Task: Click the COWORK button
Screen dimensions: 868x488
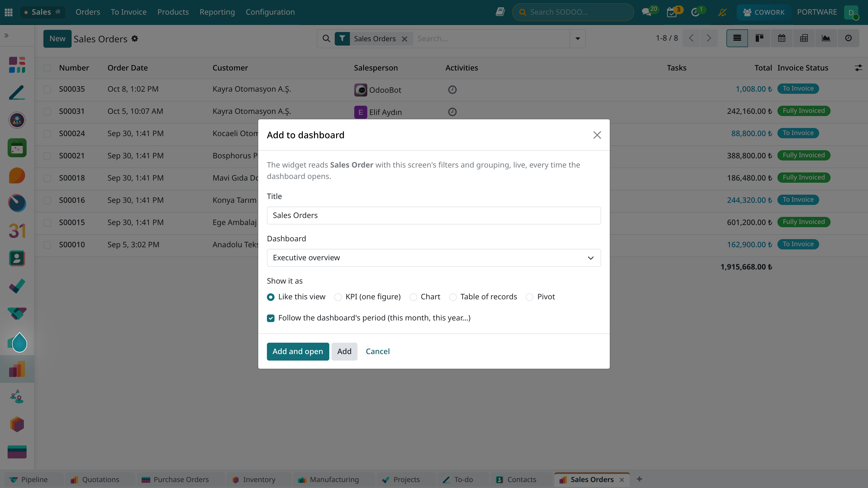Action: click(x=764, y=12)
